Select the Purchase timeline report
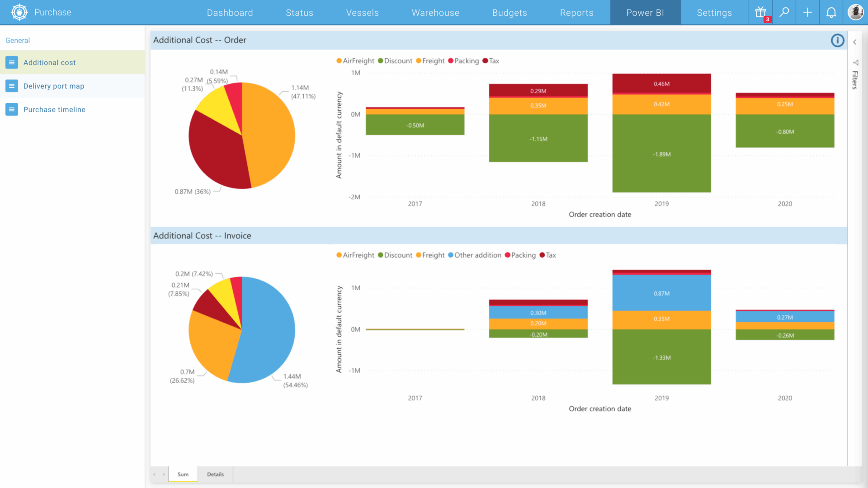Image resolution: width=868 pixels, height=488 pixels. click(x=54, y=109)
